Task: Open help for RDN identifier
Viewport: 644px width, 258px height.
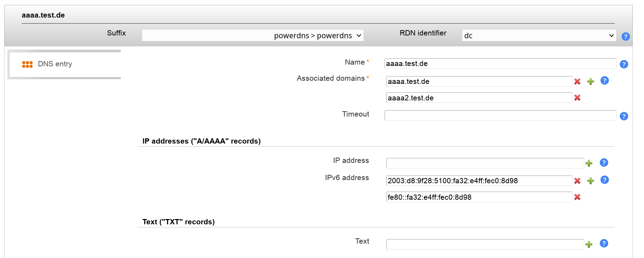Action: click(x=625, y=37)
